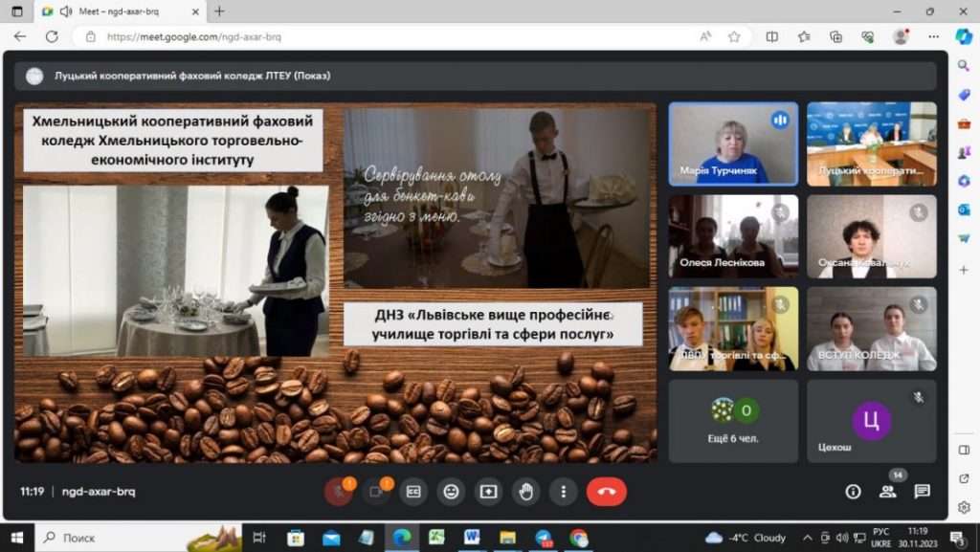The image size is (980, 552).
Task: Show the participants list
Action: coord(887,491)
